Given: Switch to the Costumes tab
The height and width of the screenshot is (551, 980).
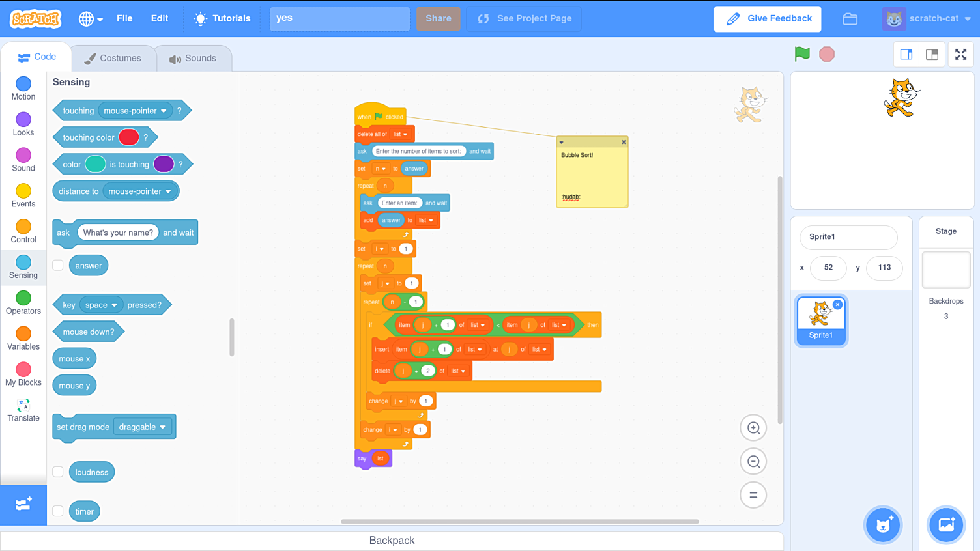Looking at the screenshot, I should (x=113, y=58).
